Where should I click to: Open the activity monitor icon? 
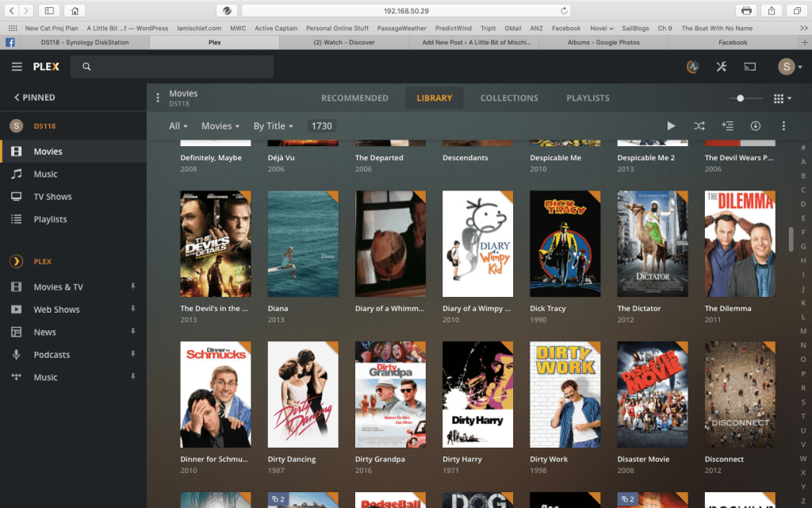[x=692, y=67]
